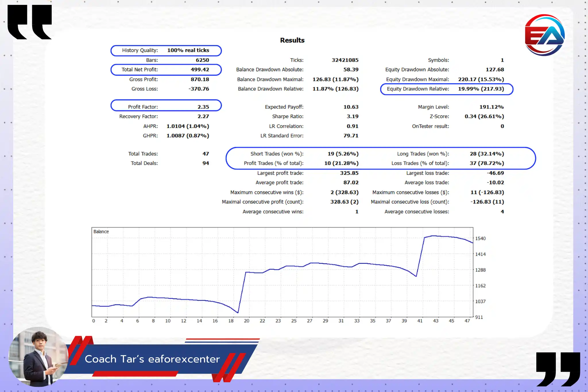This screenshot has width=588, height=392.
Task: Click Margin Level value 191.12%
Action: click(492, 107)
